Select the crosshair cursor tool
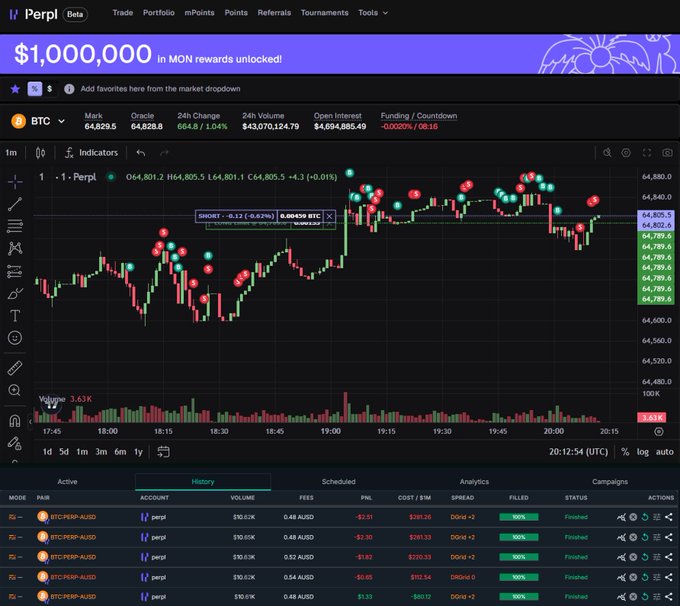Image resolution: width=680 pixels, height=606 pixels. tap(15, 182)
